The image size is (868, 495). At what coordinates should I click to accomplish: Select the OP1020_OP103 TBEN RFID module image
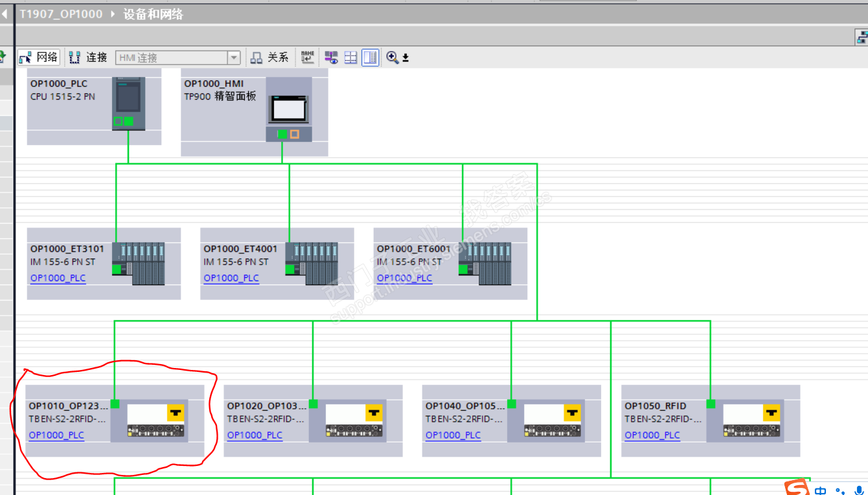point(354,421)
